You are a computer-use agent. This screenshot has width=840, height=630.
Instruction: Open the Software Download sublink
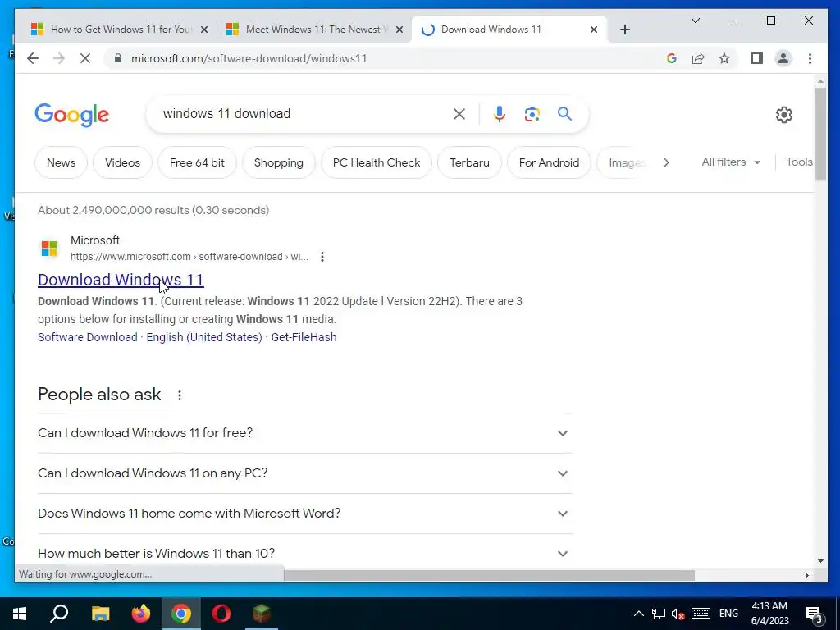point(87,337)
